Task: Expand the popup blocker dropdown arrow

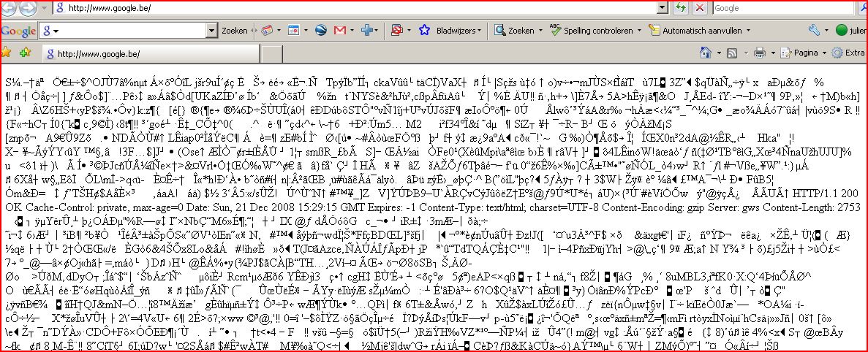Action: click(x=408, y=31)
